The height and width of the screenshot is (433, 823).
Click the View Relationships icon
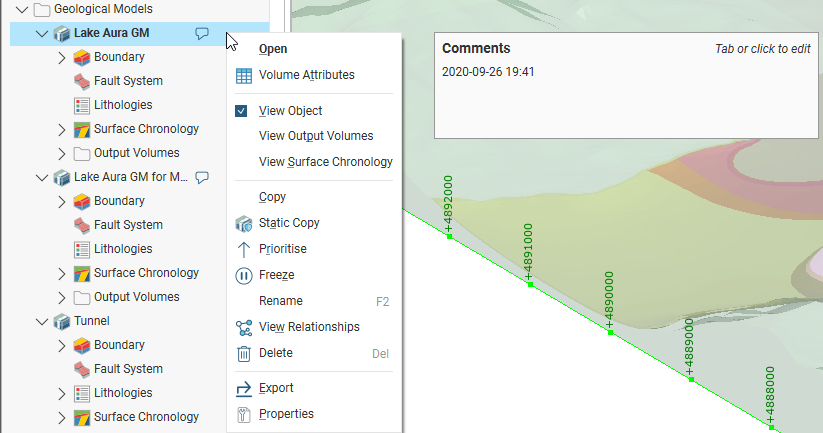[x=243, y=327]
